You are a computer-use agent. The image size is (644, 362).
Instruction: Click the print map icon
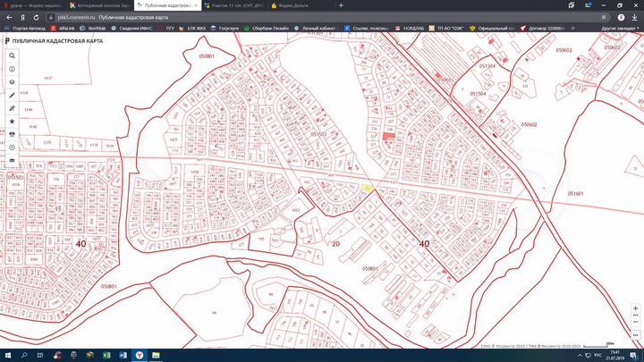pos(12,134)
